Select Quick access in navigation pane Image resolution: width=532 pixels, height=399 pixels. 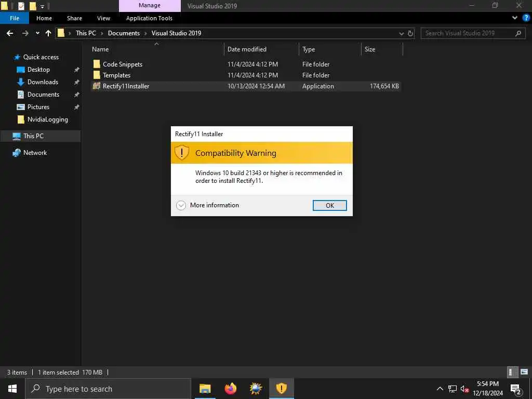(41, 57)
